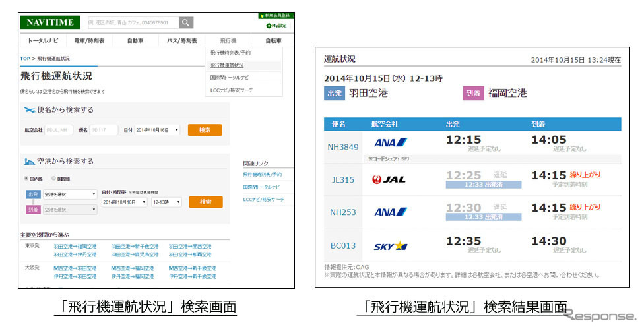
Task: Click the airplane icon beside 便名から検索する
Action: click(30, 109)
